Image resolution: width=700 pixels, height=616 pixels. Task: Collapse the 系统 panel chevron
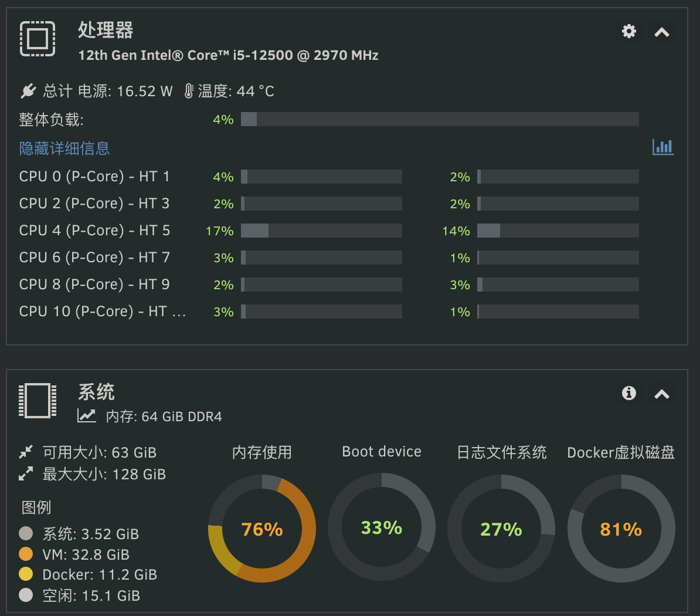(662, 394)
